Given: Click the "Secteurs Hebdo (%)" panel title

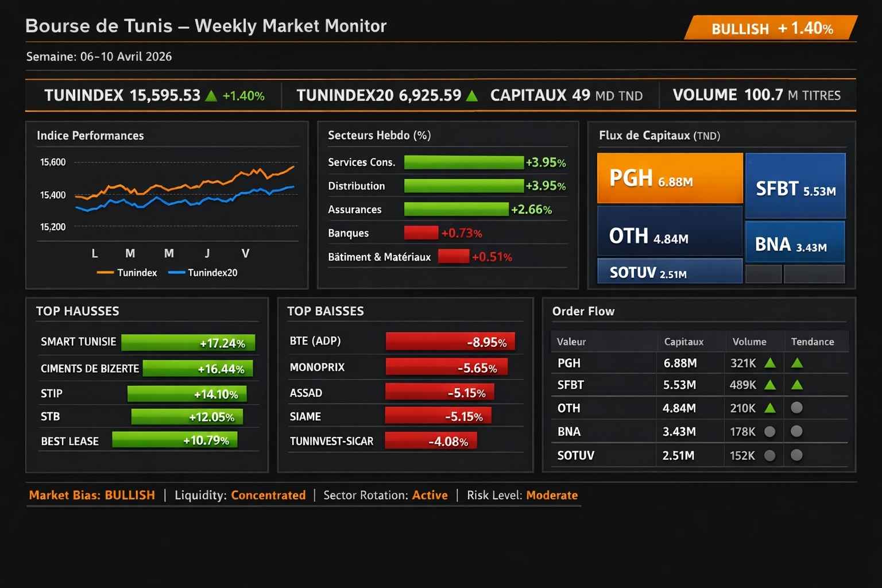Looking at the screenshot, I should pos(380,136).
